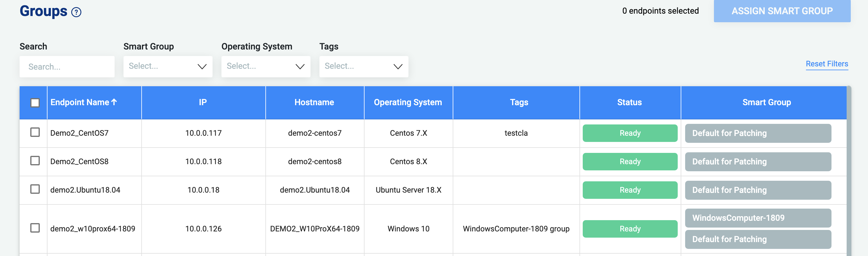Viewport: 868px width, 256px height.
Task: Open the Groups help question mark icon
Action: 77,12
